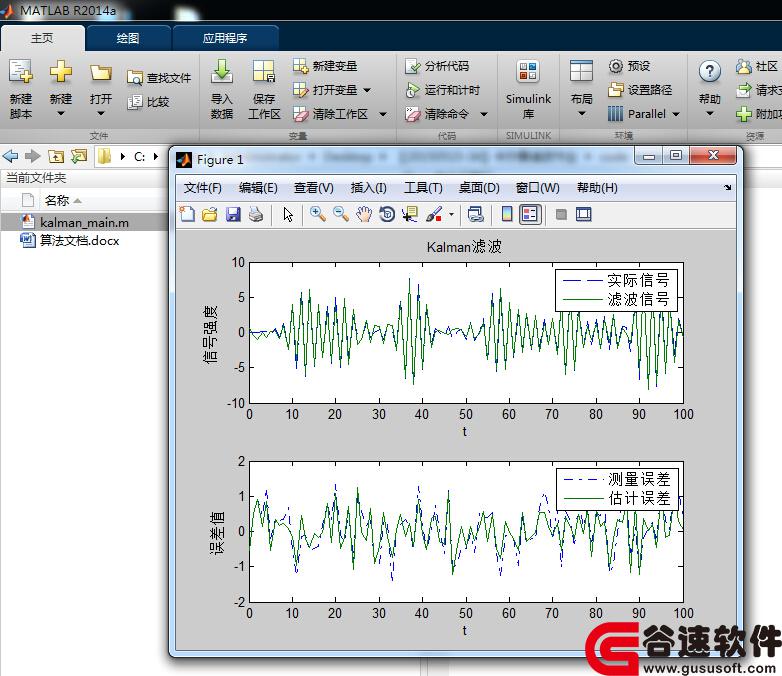Expand the Help (帮助) dropdown arrow
Viewport: 782px width, 676px height.
(710, 114)
